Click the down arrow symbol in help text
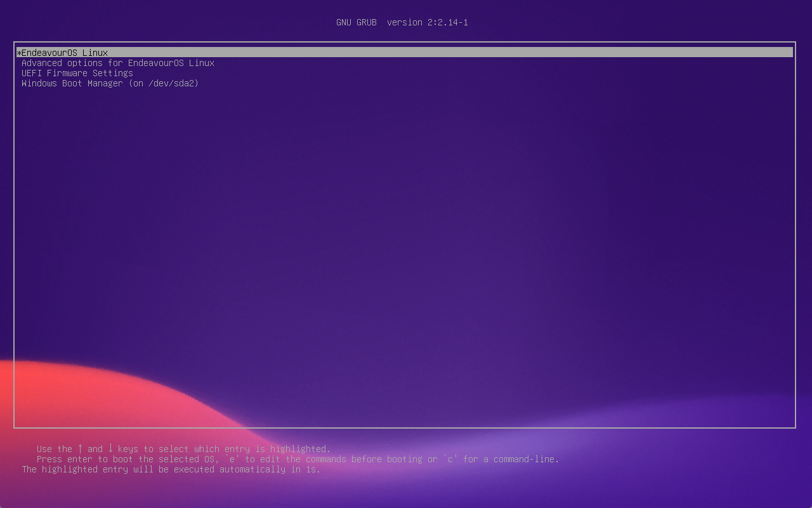812x508 pixels. (x=110, y=449)
